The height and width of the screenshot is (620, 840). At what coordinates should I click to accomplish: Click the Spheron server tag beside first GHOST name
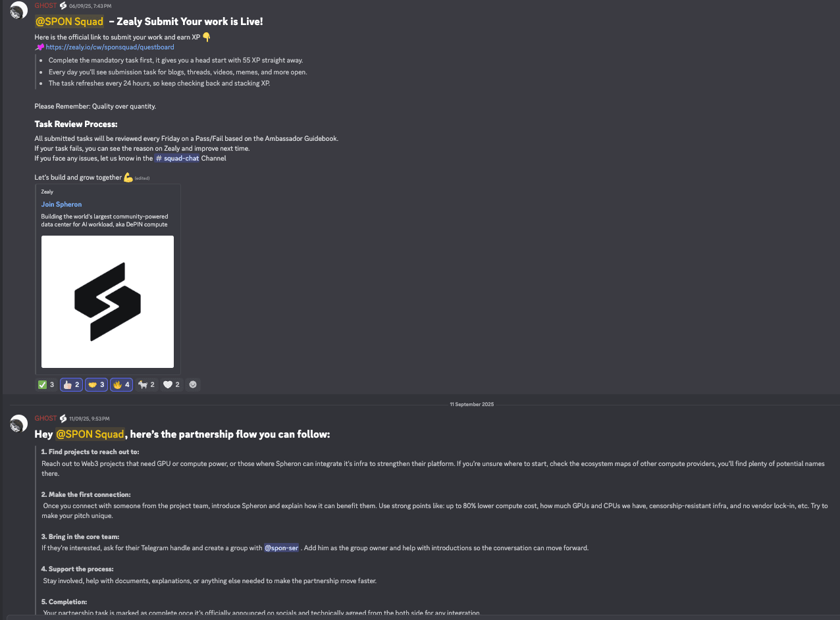point(63,5)
